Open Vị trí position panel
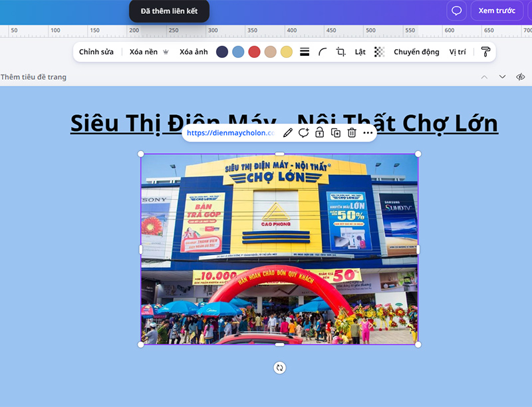The height and width of the screenshot is (407, 532). click(x=458, y=52)
